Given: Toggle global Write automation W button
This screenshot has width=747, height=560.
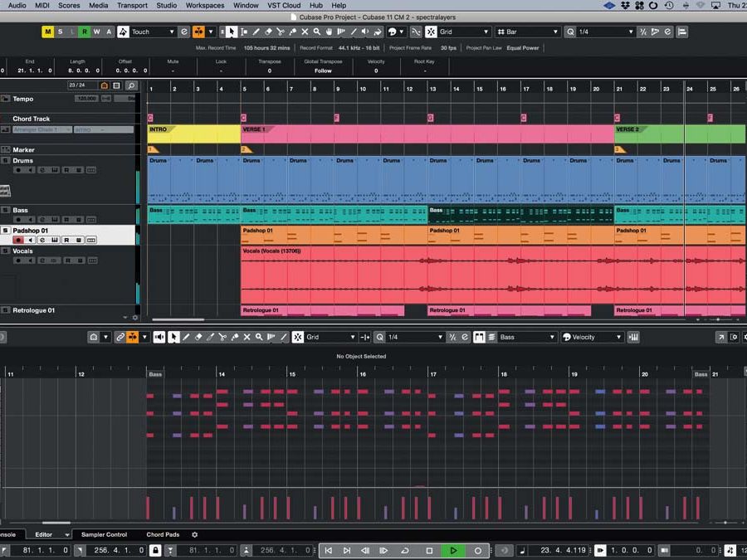Looking at the screenshot, I should [97, 32].
